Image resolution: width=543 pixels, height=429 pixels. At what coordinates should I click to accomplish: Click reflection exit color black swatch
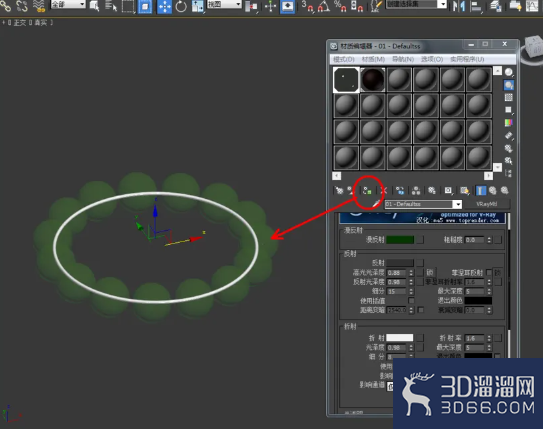tap(478, 300)
